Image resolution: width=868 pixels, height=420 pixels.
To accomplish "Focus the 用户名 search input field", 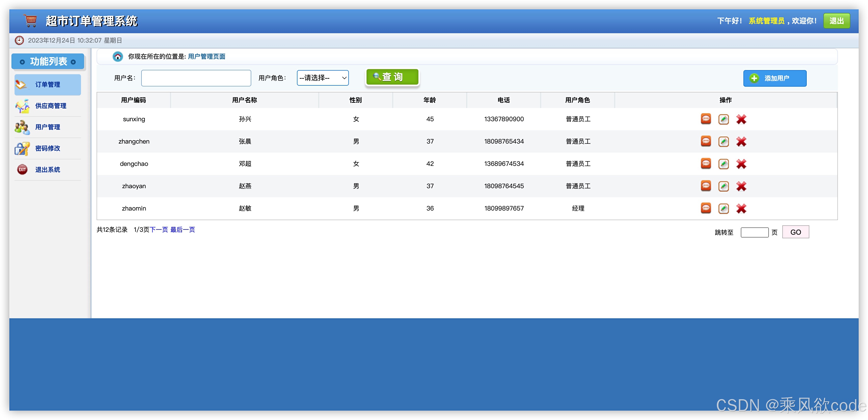I will coord(196,78).
